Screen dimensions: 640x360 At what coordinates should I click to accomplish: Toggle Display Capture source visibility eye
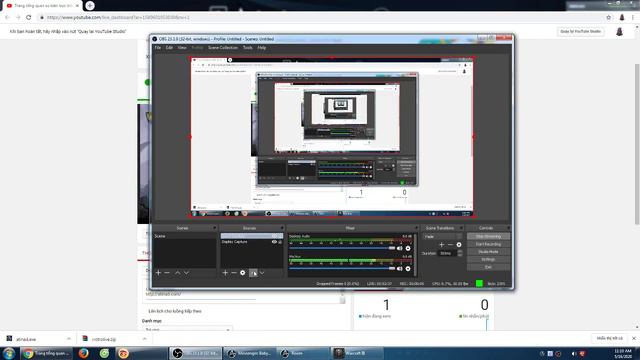274,242
